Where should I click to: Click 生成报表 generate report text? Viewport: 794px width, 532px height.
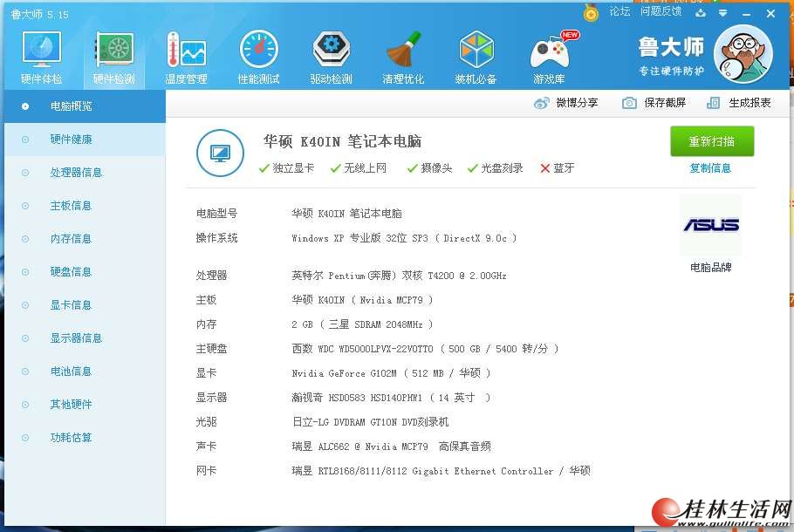click(x=750, y=103)
